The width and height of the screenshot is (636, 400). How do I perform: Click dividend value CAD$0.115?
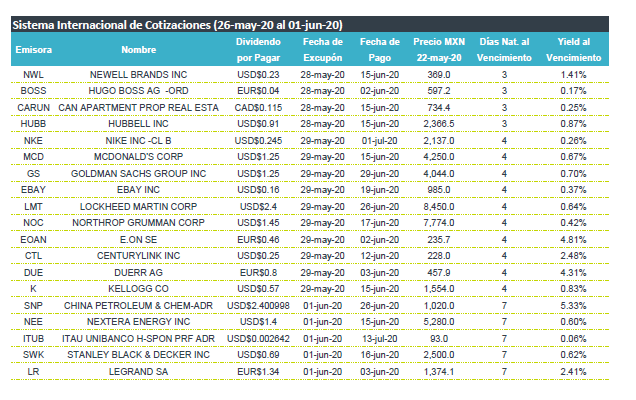point(258,108)
